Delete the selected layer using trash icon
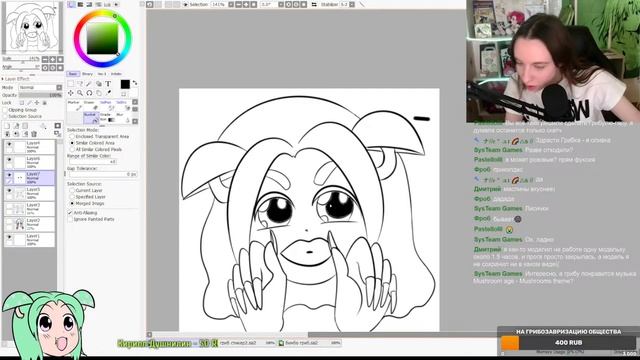 point(34,134)
